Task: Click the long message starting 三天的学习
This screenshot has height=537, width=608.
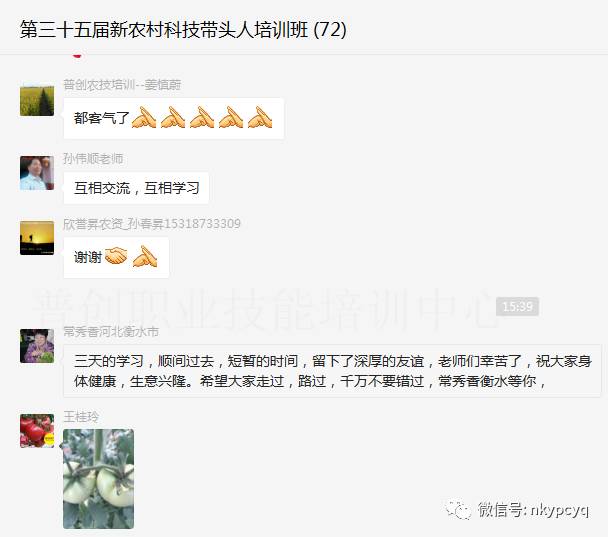Action: (x=332, y=371)
